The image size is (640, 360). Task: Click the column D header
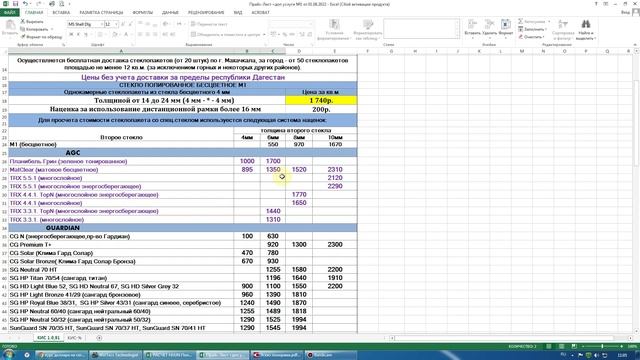coord(299,51)
